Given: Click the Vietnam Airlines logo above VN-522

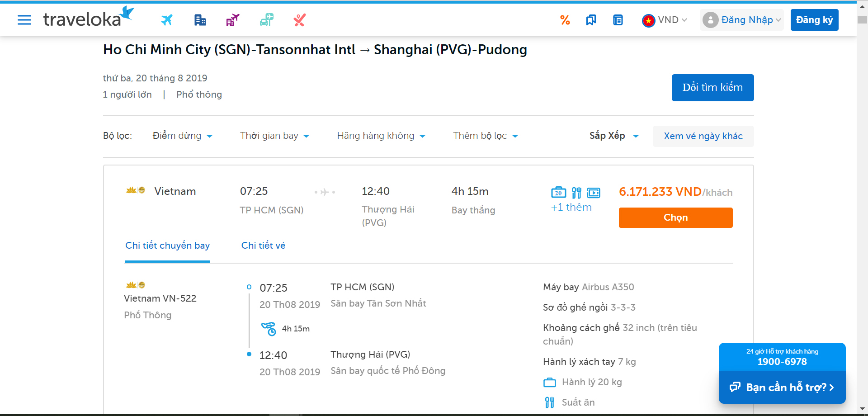Looking at the screenshot, I should (x=136, y=285).
